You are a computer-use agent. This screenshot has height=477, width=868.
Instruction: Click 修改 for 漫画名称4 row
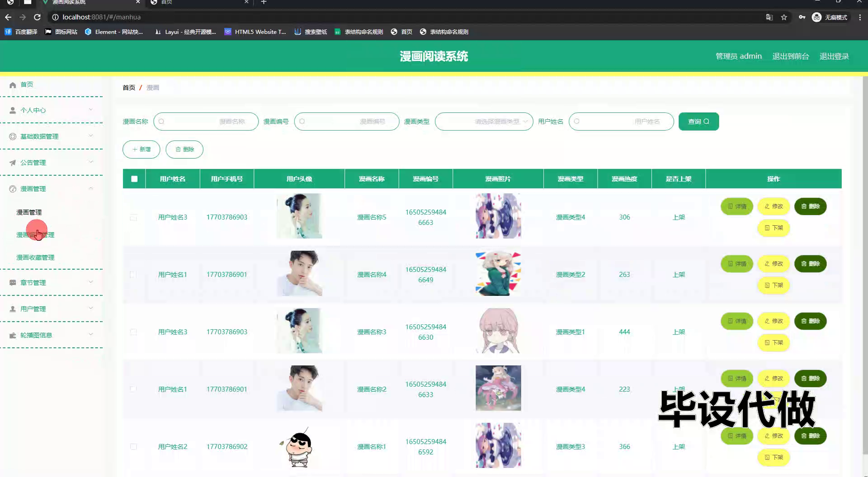(774, 264)
